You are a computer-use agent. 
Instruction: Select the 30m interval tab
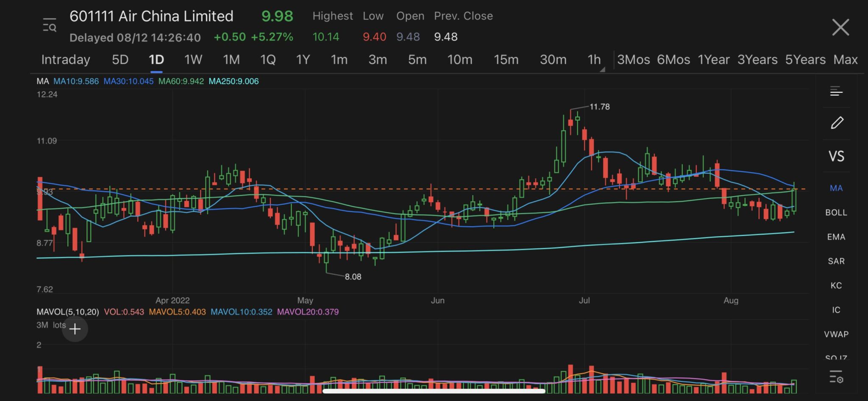(553, 60)
